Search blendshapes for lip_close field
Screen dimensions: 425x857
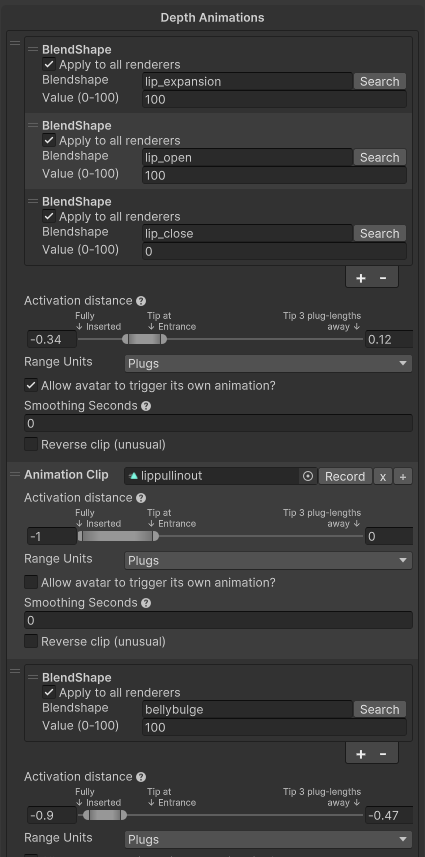[380, 233]
